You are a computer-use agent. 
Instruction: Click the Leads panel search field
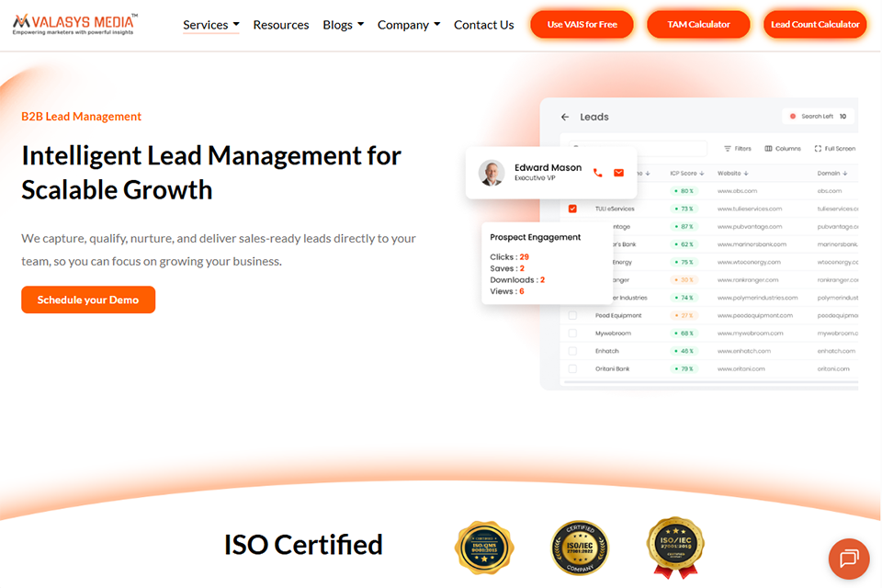coord(638,148)
